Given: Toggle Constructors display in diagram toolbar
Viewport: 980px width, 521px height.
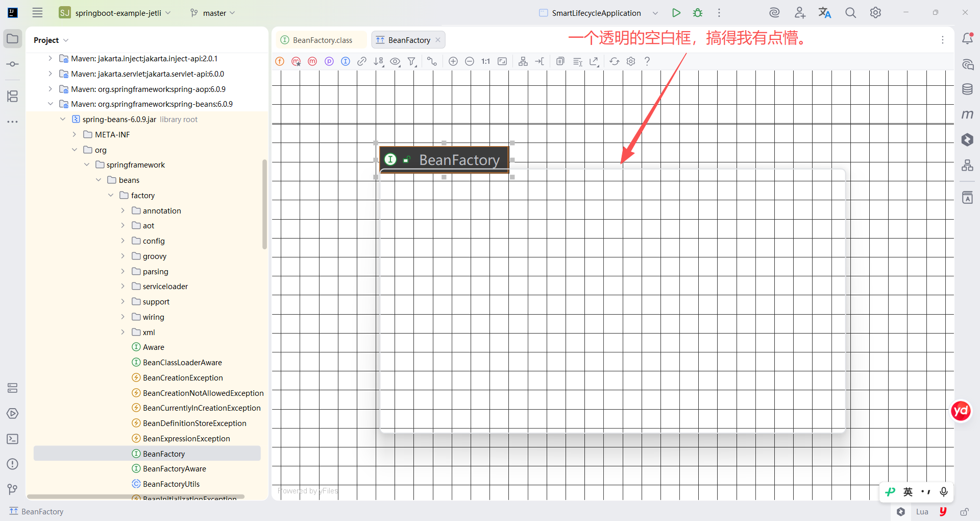Looking at the screenshot, I should (x=296, y=61).
